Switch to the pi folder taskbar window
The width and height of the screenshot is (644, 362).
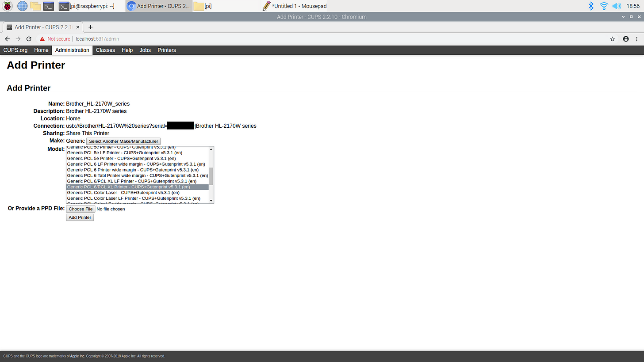[226, 6]
